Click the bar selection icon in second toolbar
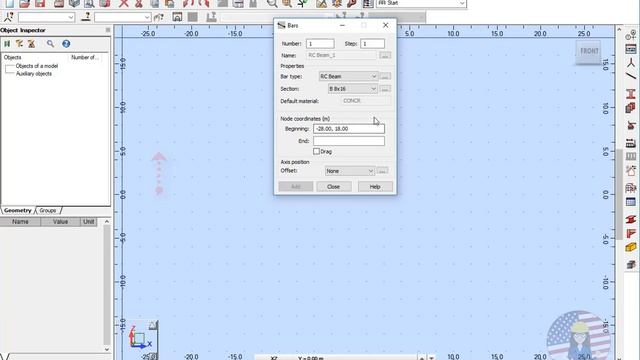 pyautogui.click(x=85, y=17)
